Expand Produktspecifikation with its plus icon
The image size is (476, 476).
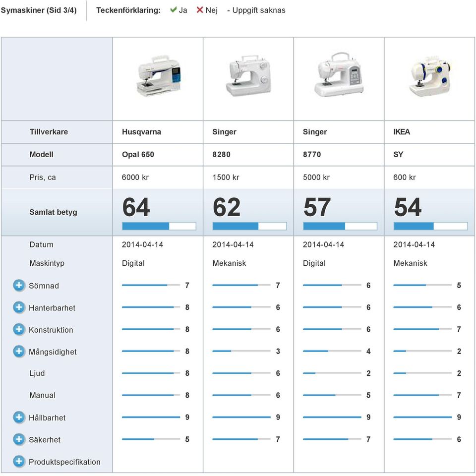click(19, 462)
